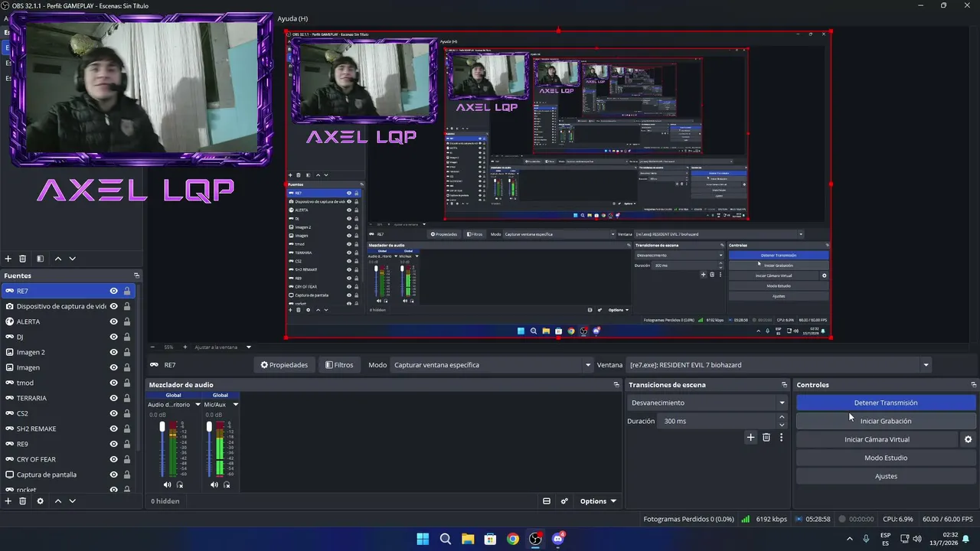Switch audio mixer layout icon
This screenshot has height=551, width=980.
[547, 501]
